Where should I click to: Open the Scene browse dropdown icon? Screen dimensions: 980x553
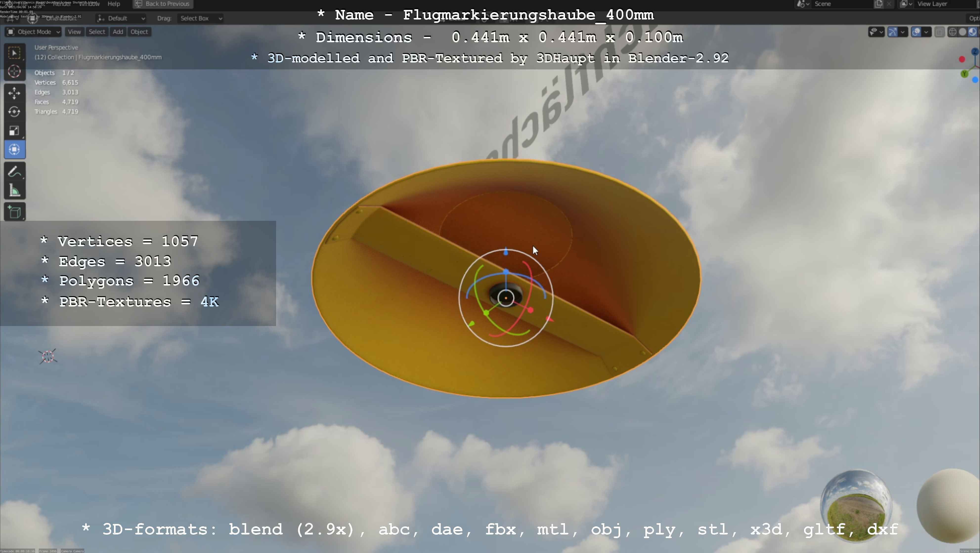point(803,4)
